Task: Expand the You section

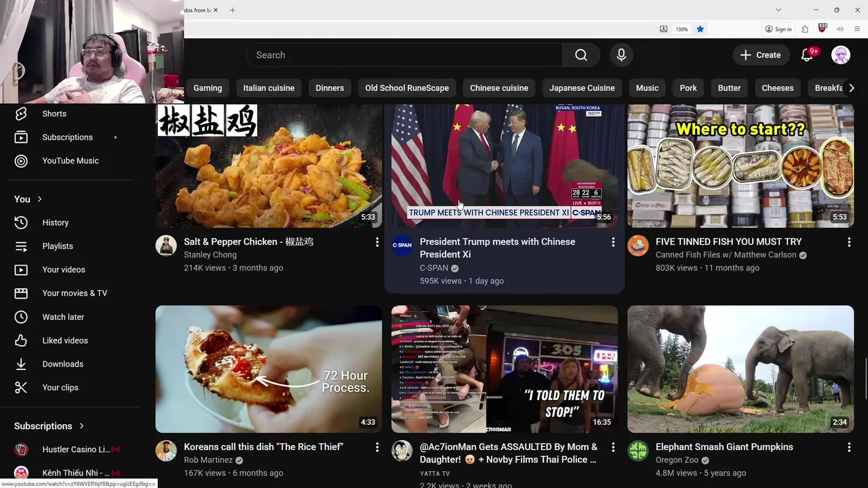Action: click(x=28, y=199)
